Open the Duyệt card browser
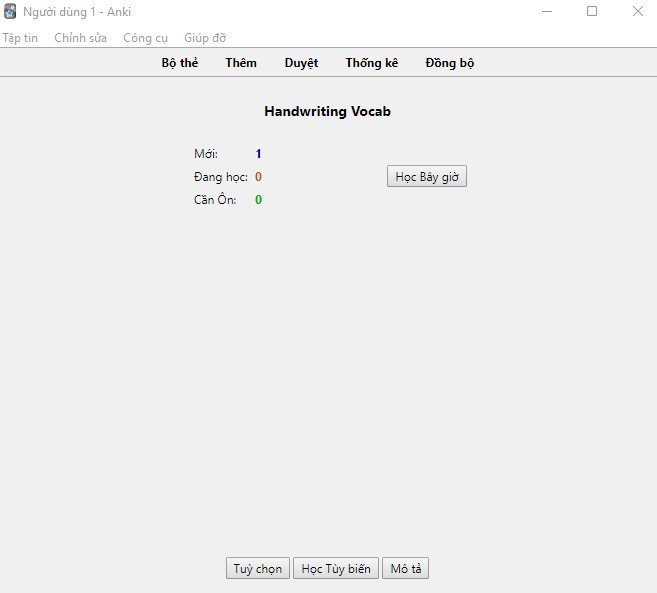This screenshot has height=593, width=657. (301, 63)
